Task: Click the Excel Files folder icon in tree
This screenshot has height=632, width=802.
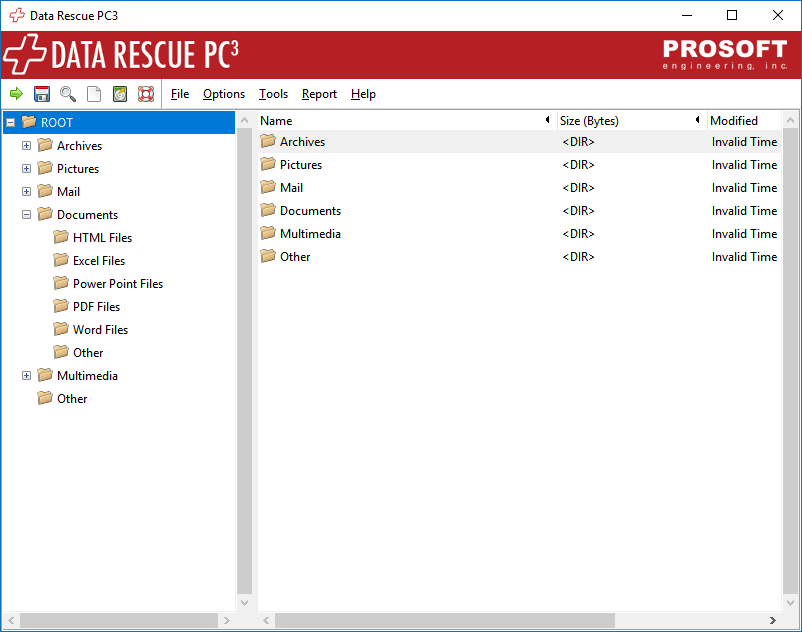Action: [x=61, y=260]
